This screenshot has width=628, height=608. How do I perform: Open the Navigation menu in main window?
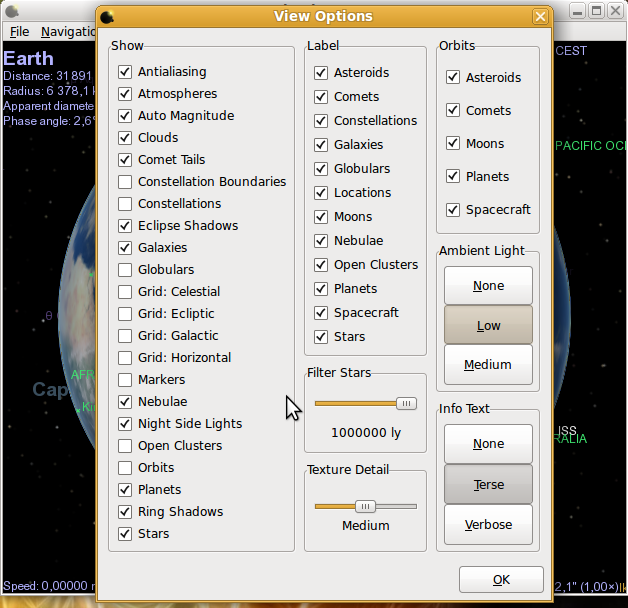68,32
